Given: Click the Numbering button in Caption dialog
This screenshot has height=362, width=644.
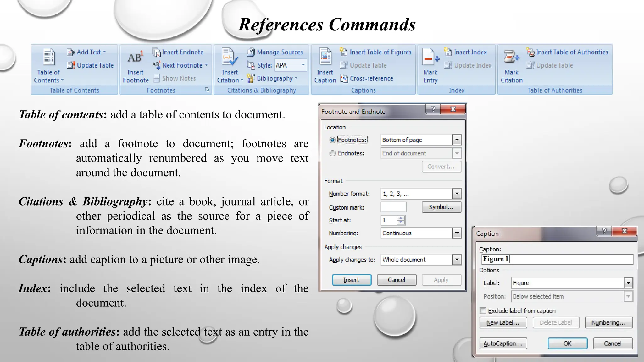Looking at the screenshot, I should (609, 323).
